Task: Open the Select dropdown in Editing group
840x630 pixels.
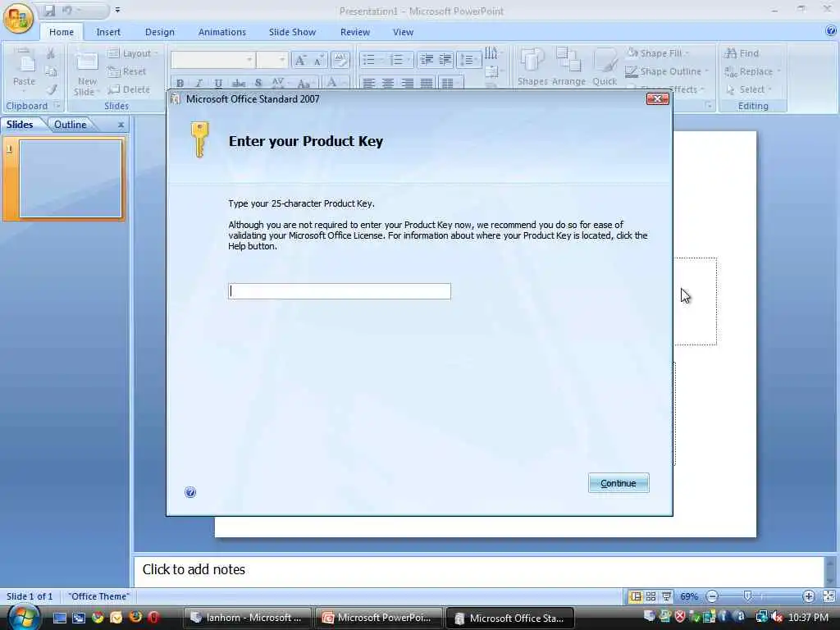Action: pyautogui.click(x=748, y=89)
